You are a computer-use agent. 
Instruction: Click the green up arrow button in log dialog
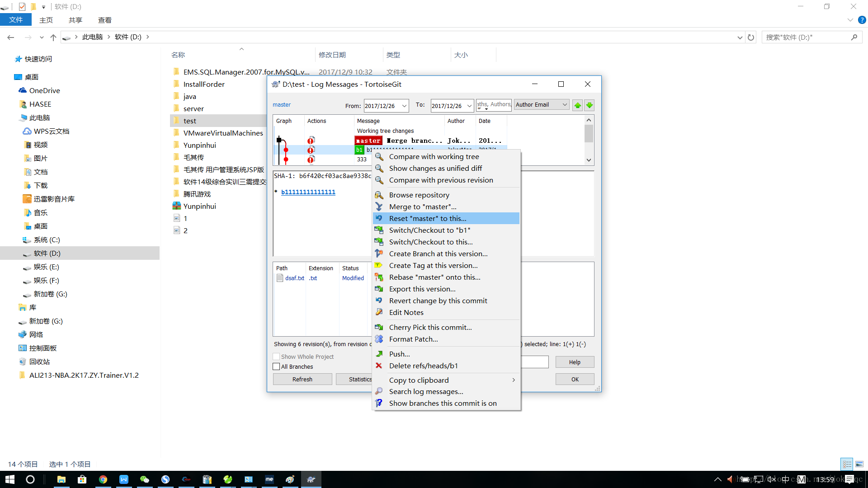click(577, 105)
